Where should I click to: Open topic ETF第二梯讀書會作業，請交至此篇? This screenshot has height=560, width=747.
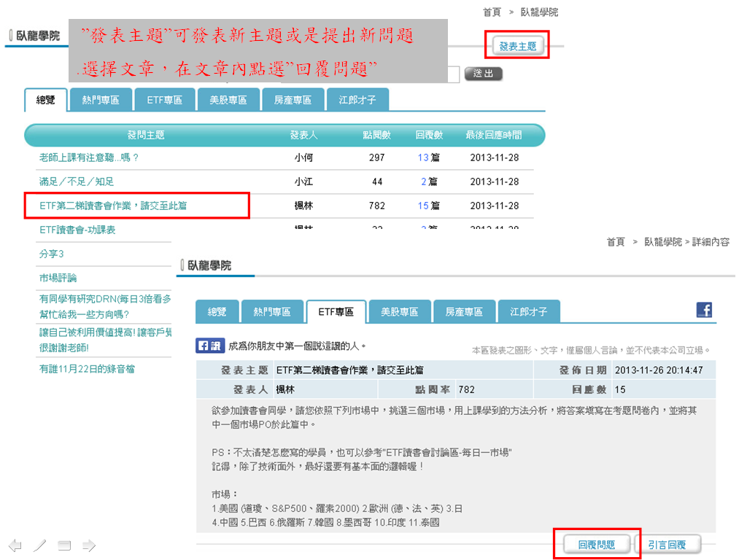point(113,206)
